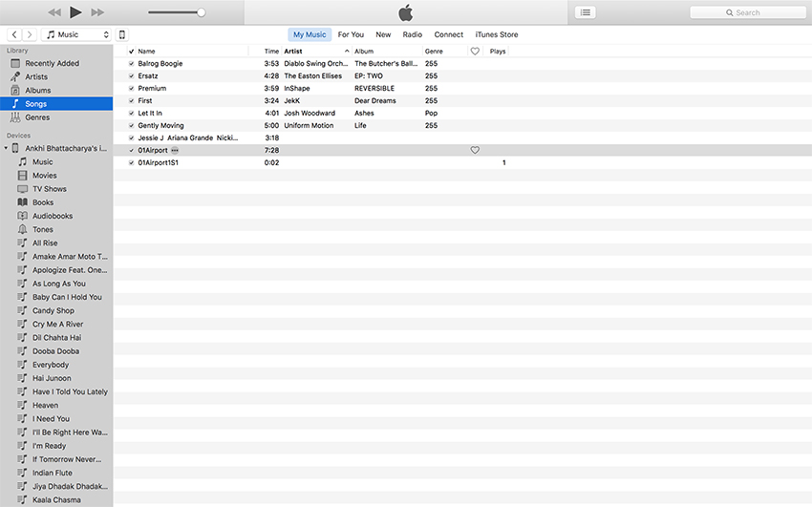Toggle the checkbox for Let It In
This screenshot has height=507, width=812.
132,113
